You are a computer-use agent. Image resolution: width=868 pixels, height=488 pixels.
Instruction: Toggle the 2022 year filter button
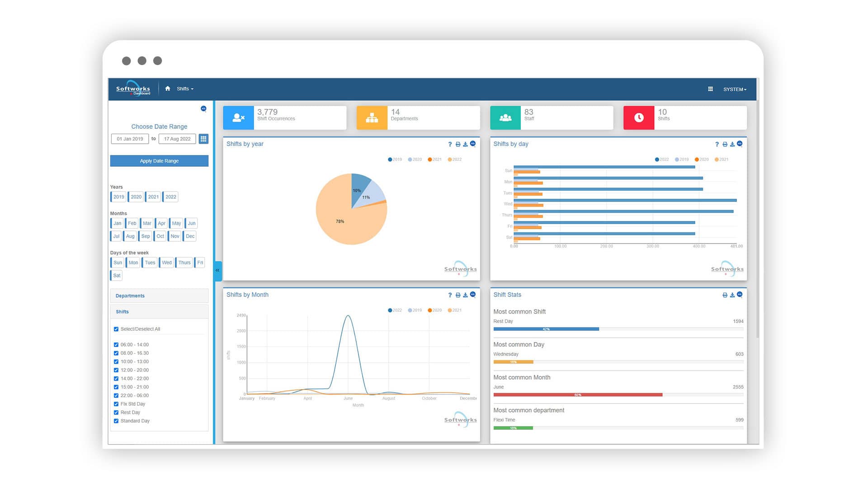[x=170, y=197]
